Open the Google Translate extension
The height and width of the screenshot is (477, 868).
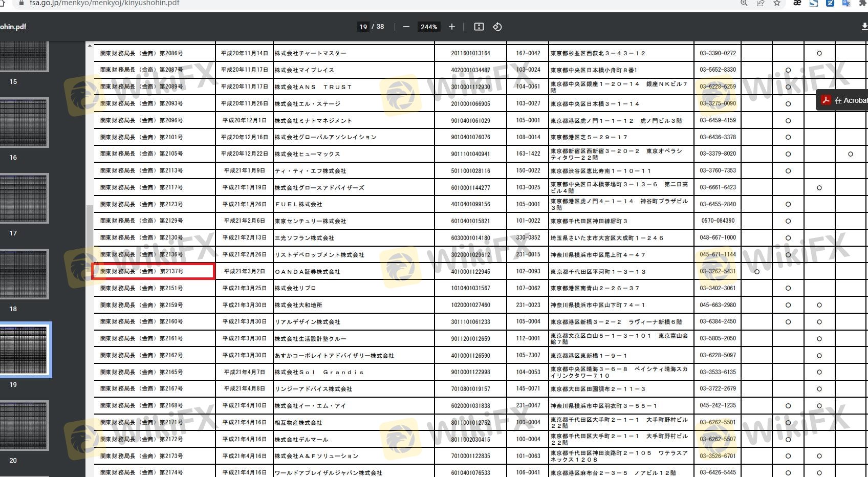[x=846, y=3]
